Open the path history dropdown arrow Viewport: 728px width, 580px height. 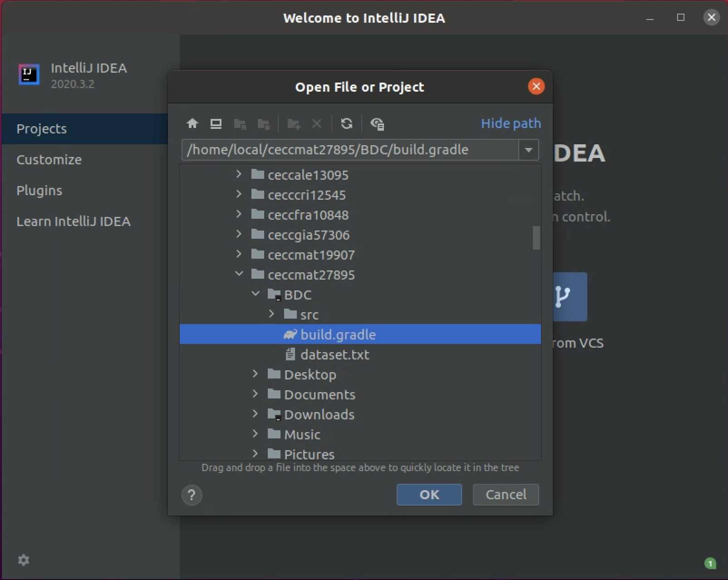(x=529, y=150)
